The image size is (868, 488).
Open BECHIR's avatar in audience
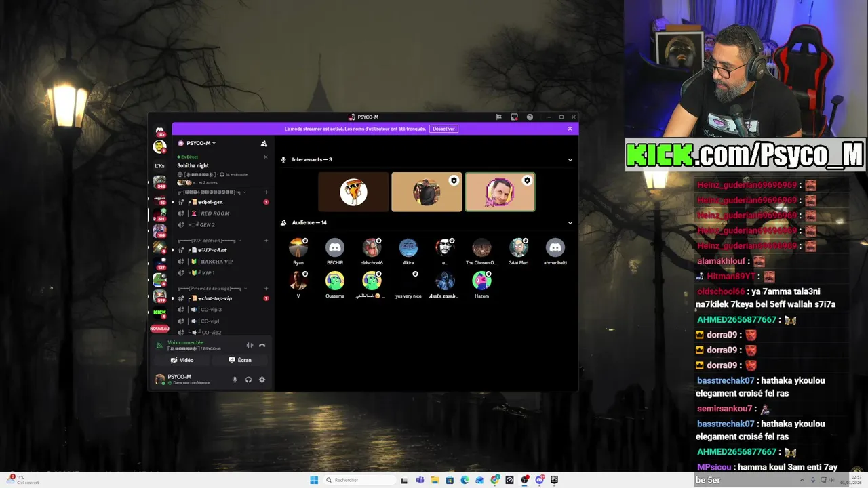tap(335, 247)
